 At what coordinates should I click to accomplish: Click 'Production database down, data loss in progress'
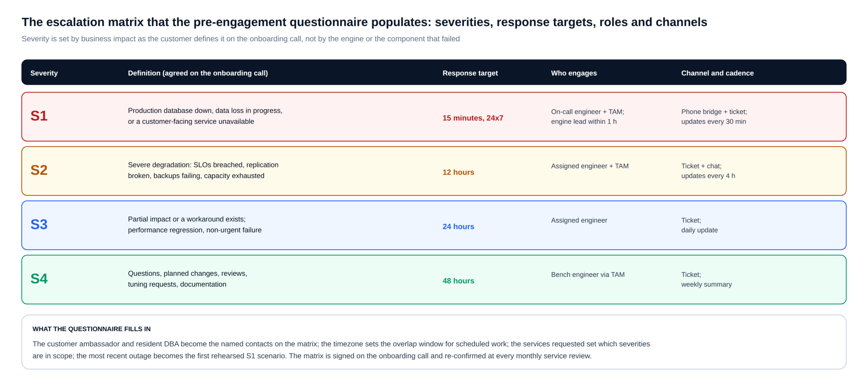click(x=205, y=111)
